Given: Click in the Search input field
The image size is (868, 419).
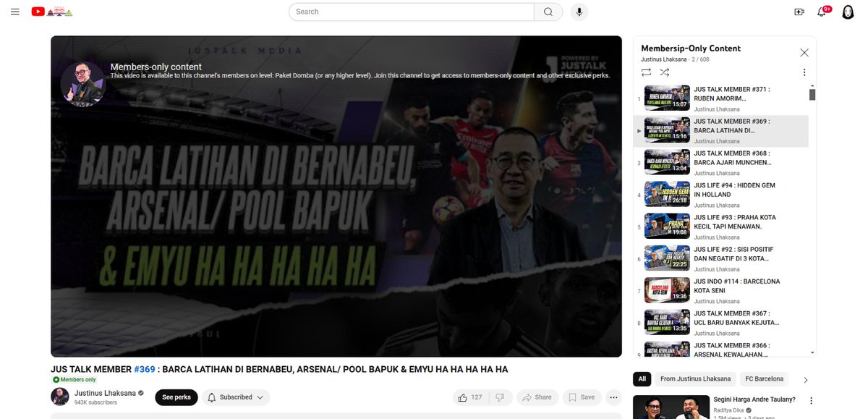Looking at the screenshot, I should (x=411, y=12).
